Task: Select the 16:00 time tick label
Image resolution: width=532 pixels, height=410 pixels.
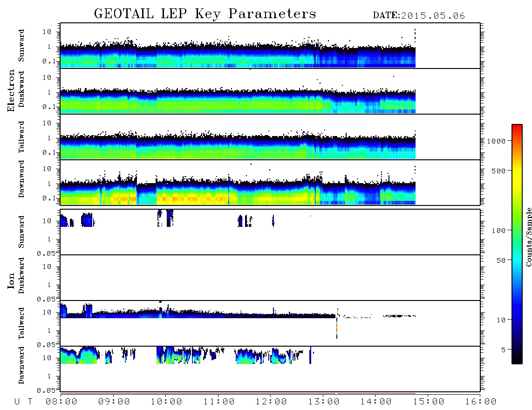Action: pyautogui.click(x=481, y=402)
